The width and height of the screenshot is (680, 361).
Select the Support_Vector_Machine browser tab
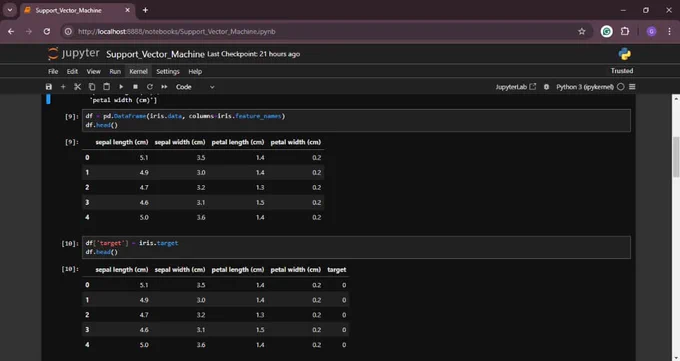77,10
